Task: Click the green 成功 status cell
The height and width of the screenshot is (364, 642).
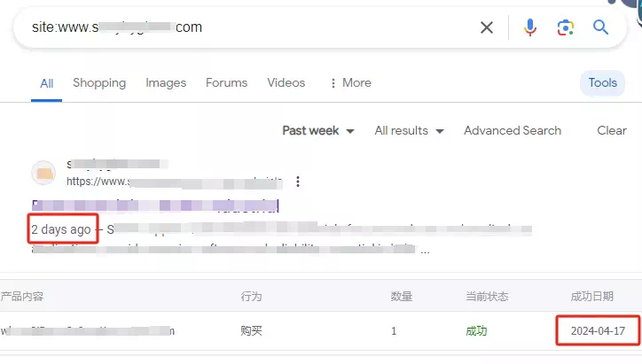Action: [476, 331]
